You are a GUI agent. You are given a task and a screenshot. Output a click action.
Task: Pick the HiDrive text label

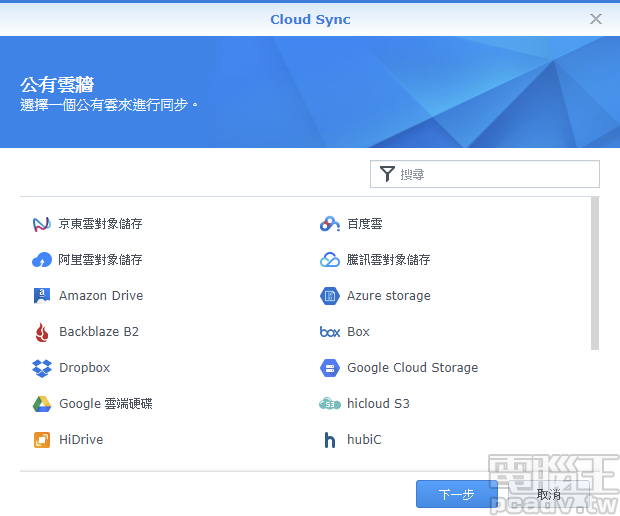[81, 440]
